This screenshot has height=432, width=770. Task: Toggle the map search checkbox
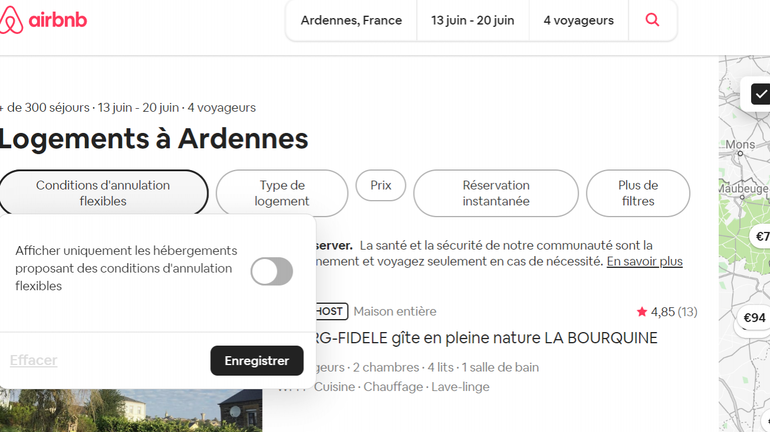761,94
